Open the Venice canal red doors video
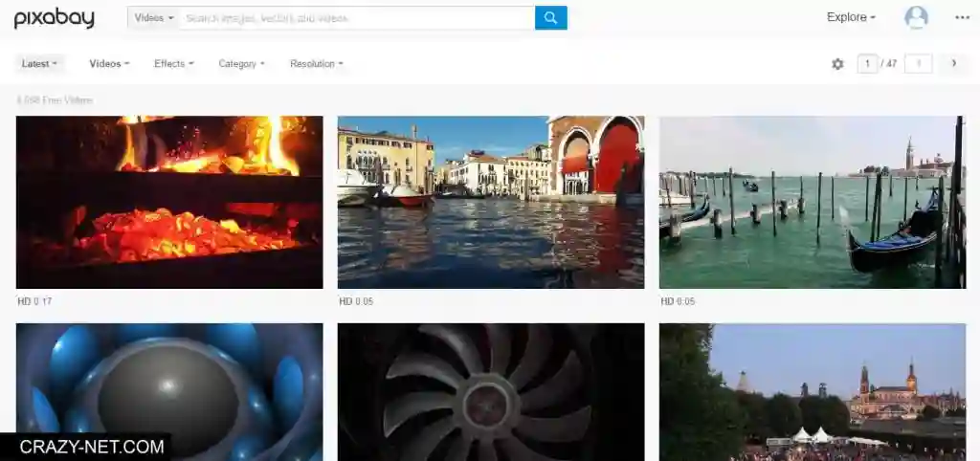Screen dimensions: 980x461 click(x=491, y=202)
